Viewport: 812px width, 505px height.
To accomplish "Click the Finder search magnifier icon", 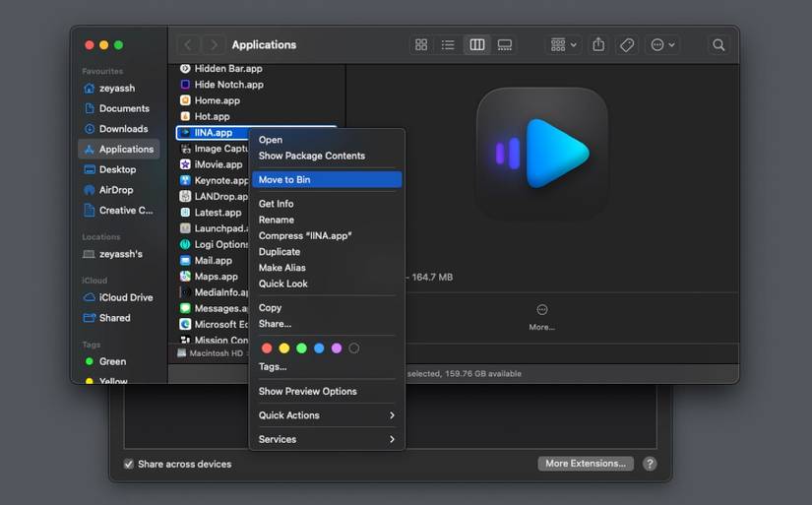I will coord(718,45).
